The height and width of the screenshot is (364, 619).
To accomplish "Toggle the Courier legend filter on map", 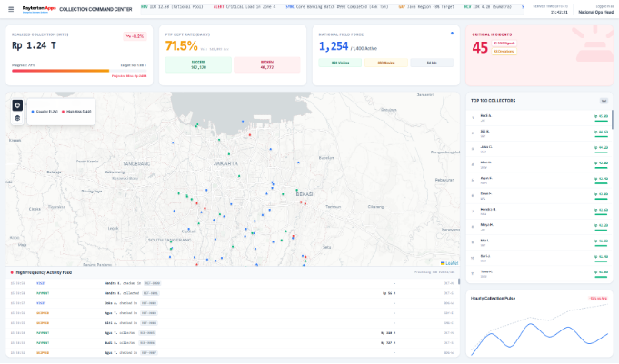I will pos(45,111).
